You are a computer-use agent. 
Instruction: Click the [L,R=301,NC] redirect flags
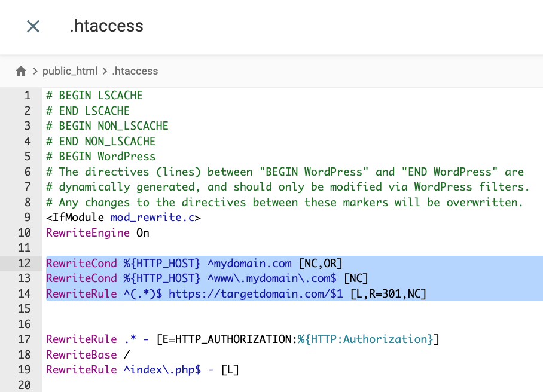pyautogui.click(x=388, y=293)
